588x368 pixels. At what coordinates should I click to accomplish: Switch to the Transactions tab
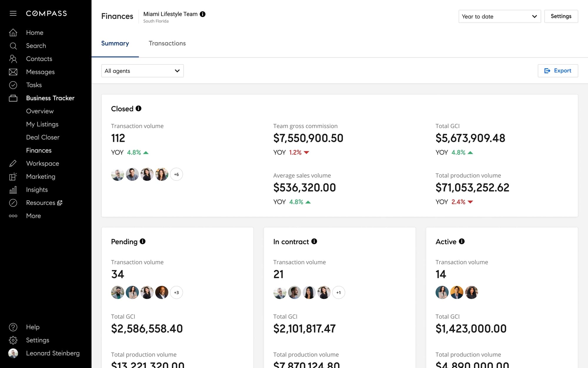point(167,43)
